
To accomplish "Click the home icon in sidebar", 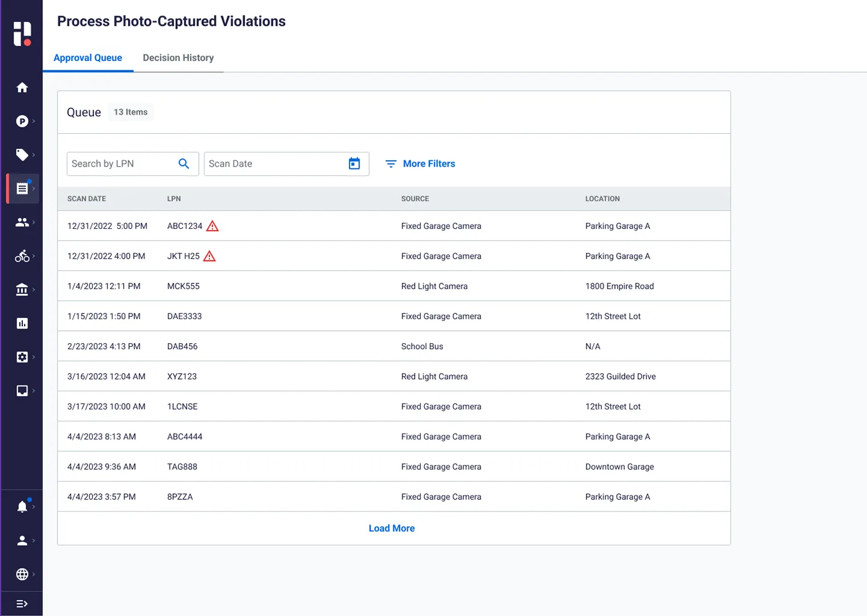I will point(22,87).
